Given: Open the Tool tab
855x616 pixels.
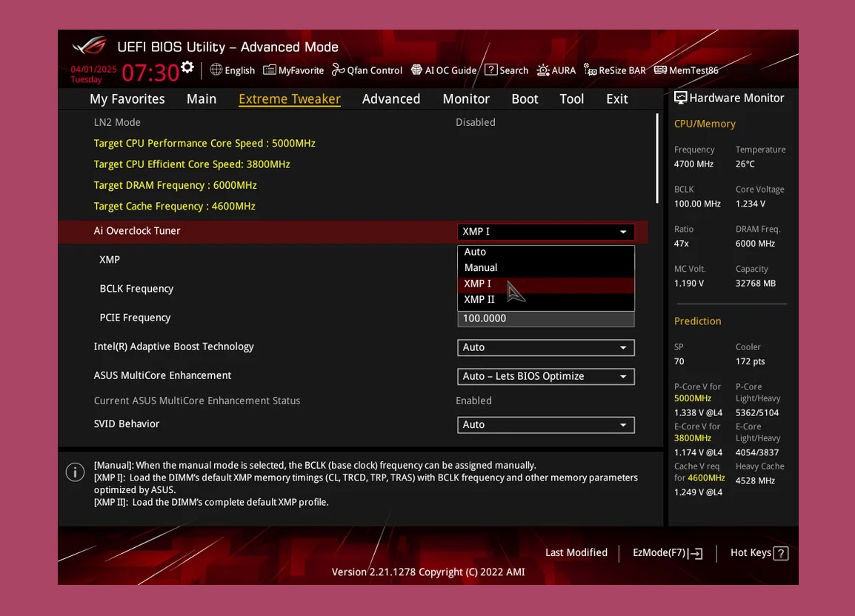Looking at the screenshot, I should click(571, 98).
